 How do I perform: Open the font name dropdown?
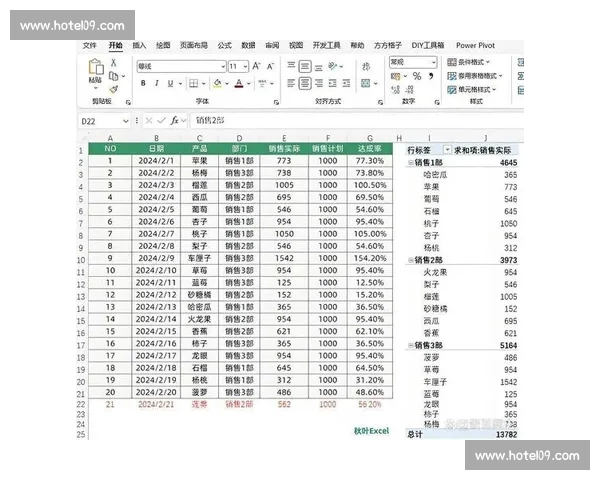point(223,67)
